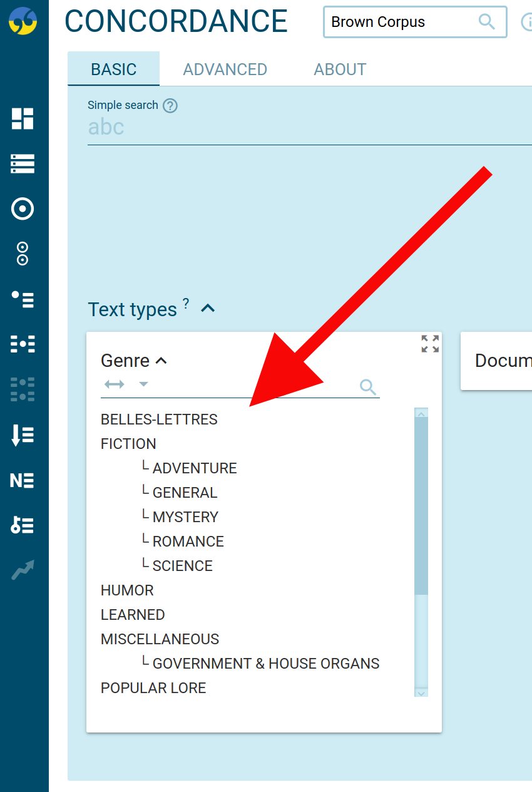Select the MYSTERY fiction subgenre
The height and width of the screenshot is (792, 532).
pyautogui.click(x=185, y=517)
